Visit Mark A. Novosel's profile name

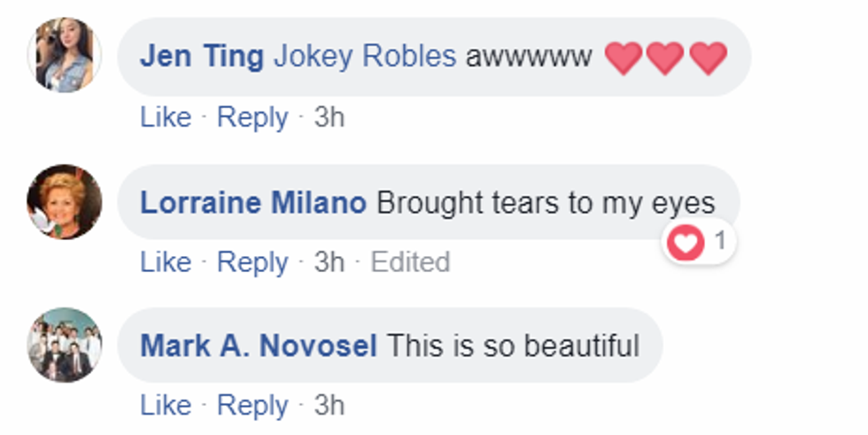[259, 346]
